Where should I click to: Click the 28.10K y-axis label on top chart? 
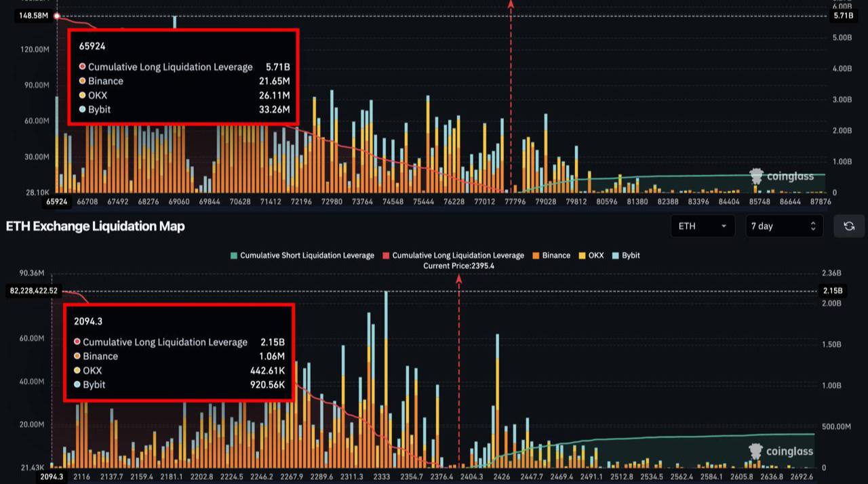click(37, 193)
